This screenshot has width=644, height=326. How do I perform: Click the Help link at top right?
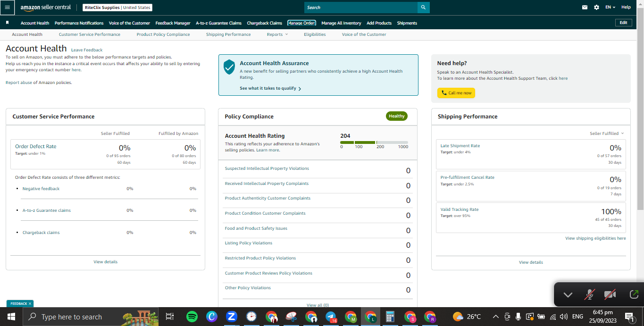pyautogui.click(x=626, y=8)
